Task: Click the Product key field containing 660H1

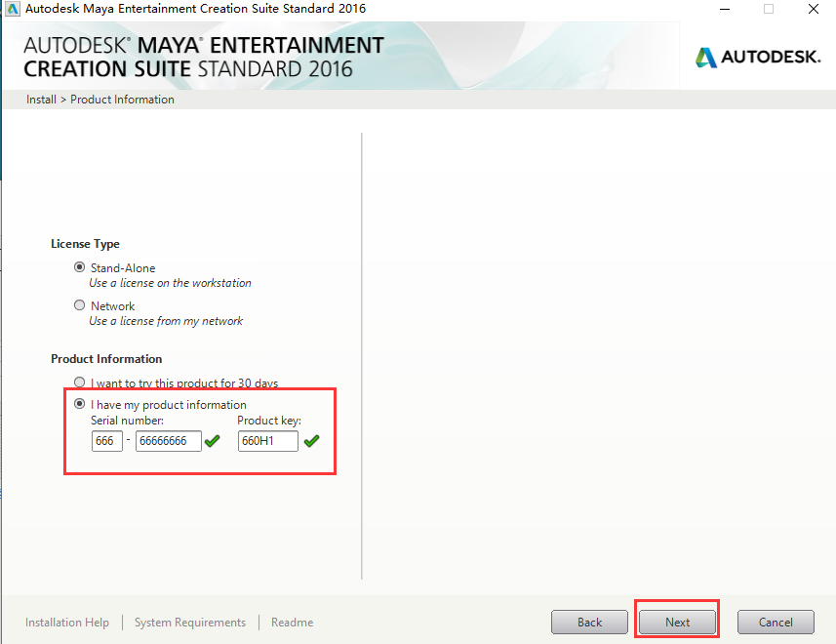Action: 268,441
